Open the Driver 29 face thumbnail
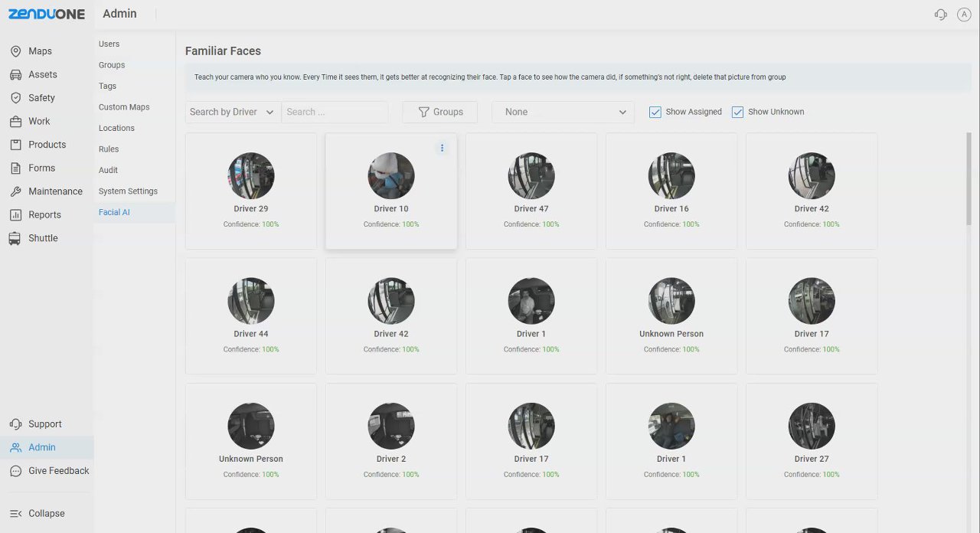This screenshot has height=533, width=980. point(251,175)
